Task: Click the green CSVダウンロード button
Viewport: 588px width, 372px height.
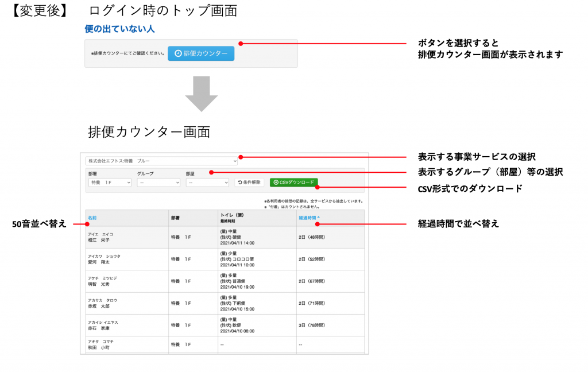Action: (293, 183)
